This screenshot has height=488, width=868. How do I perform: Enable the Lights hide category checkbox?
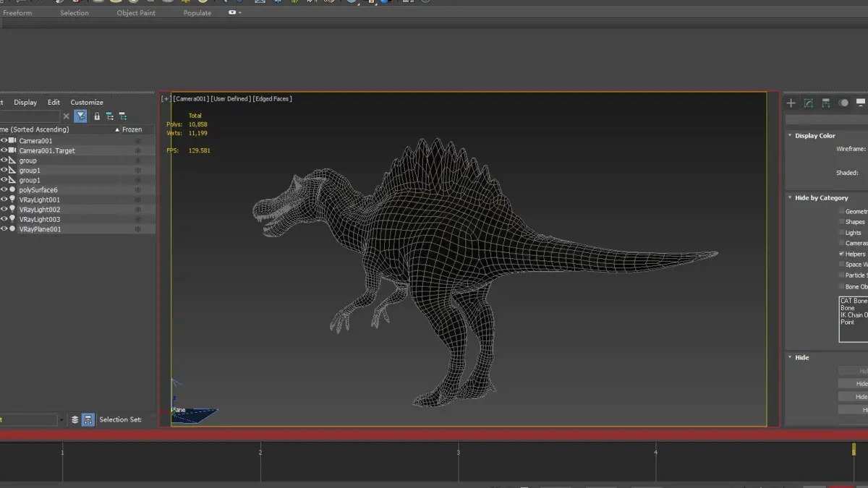841,233
